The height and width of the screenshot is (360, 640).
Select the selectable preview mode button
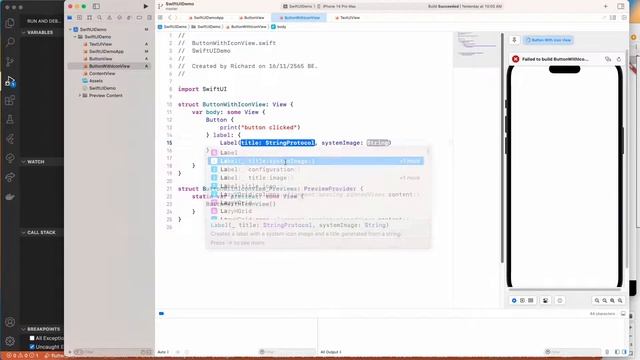coord(522,300)
